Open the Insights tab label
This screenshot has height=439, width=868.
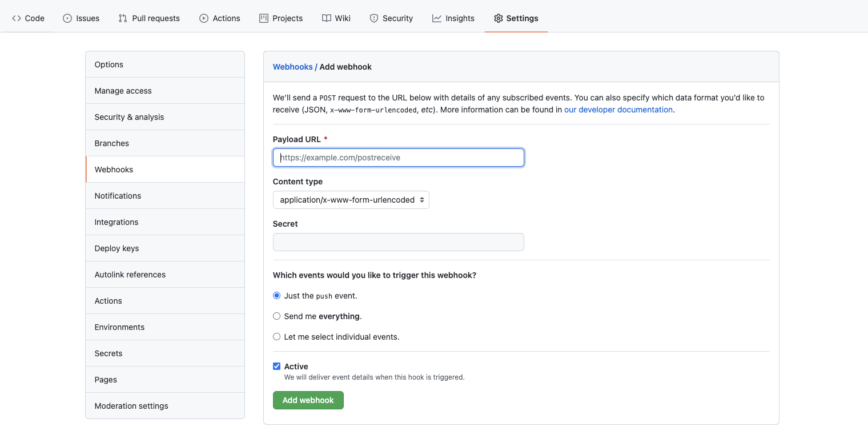pos(460,18)
